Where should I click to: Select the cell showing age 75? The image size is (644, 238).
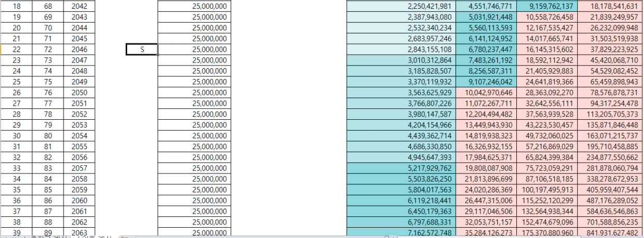pyautogui.click(x=47, y=82)
